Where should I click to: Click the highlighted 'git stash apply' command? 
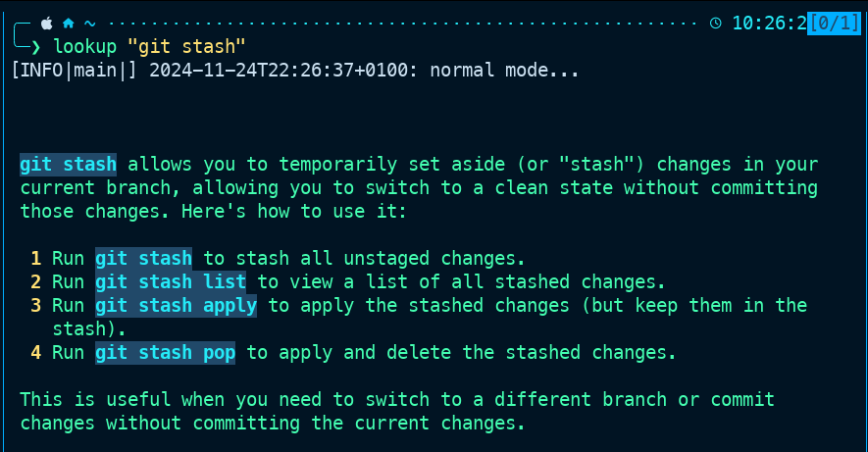pos(176,305)
